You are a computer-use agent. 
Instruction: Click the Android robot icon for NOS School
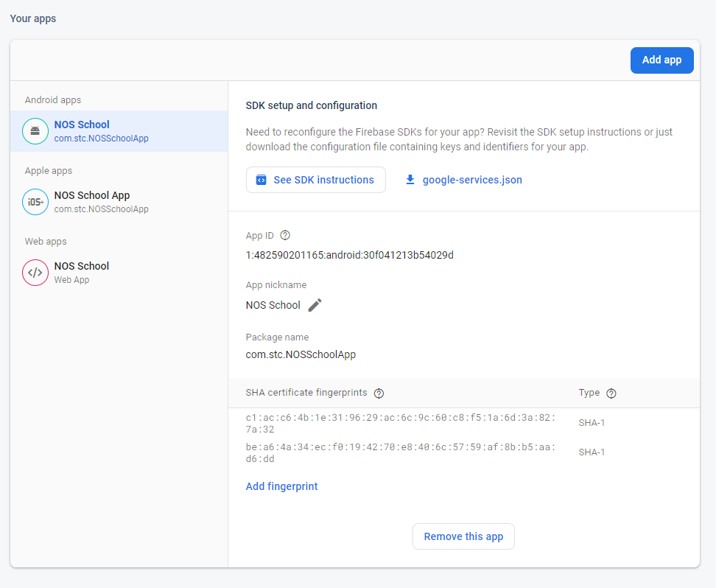tap(35, 131)
